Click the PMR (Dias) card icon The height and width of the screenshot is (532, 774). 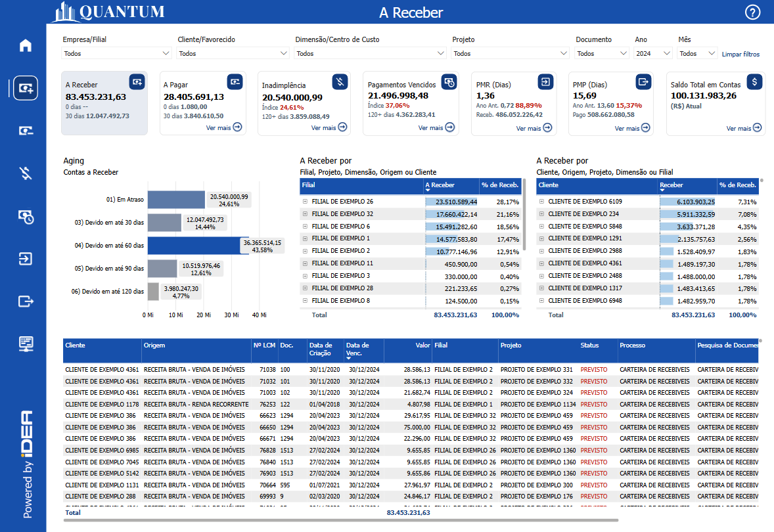[546, 81]
